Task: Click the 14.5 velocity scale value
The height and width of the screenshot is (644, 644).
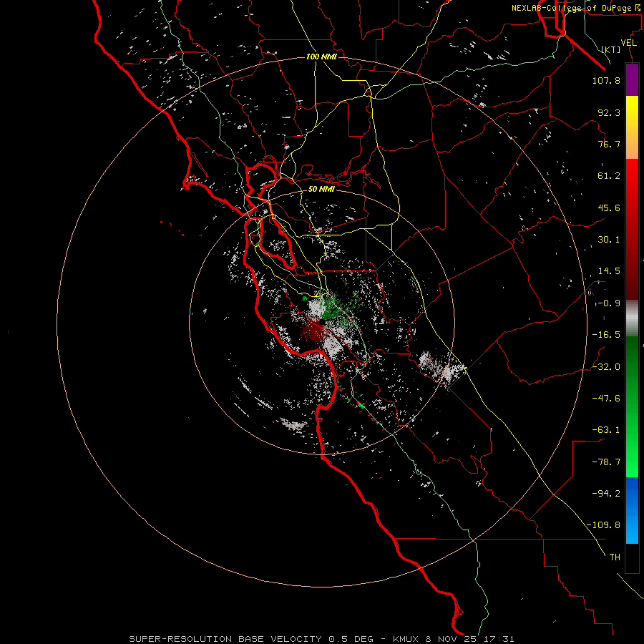Action: 609,271
